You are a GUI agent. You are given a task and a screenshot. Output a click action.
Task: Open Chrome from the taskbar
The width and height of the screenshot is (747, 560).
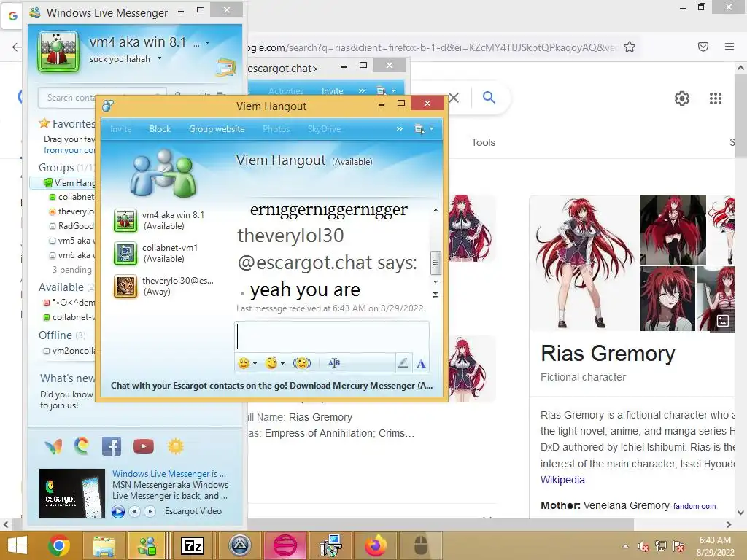tap(59, 545)
